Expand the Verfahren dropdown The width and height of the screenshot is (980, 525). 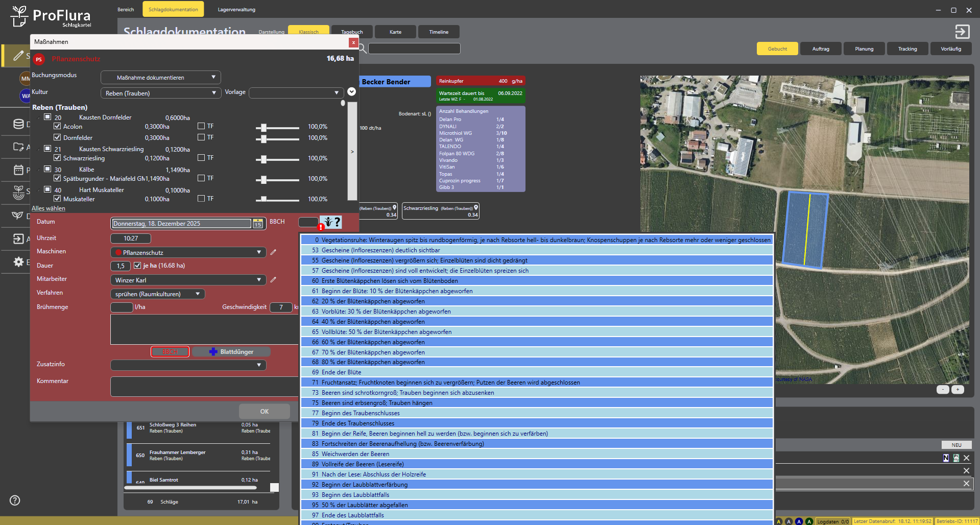click(x=157, y=294)
